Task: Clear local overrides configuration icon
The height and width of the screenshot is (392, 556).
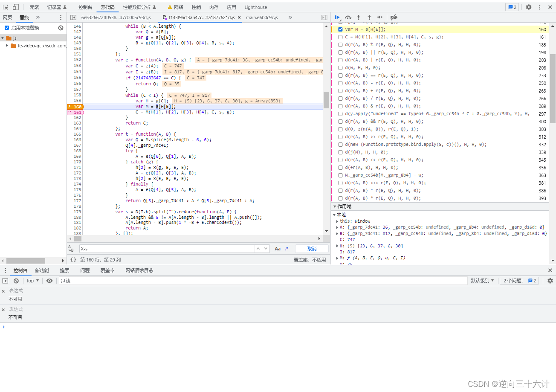Action: pyautogui.click(x=61, y=28)
